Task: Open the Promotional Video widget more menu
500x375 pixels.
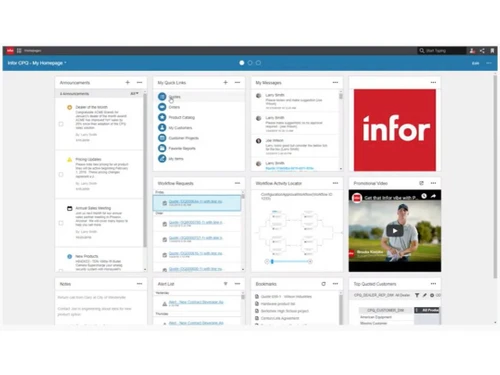Action: click(x=433, y=183)
